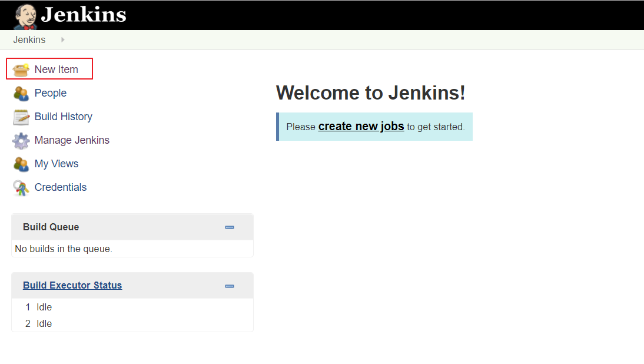
Task: Click the Jenkins butler logo icon
Action: pyautogui.click(x=25, y=16)
